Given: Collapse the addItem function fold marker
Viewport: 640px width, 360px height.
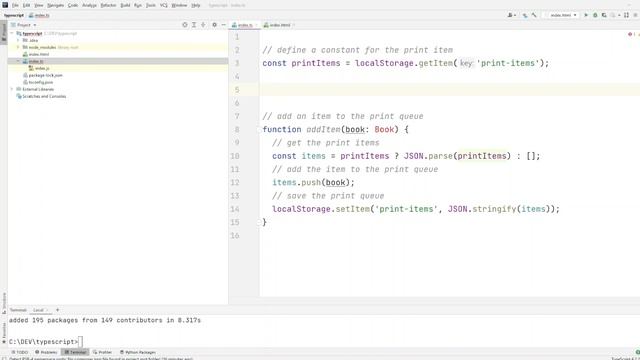Looking at the screenshot, I should (x=260, y=130).
